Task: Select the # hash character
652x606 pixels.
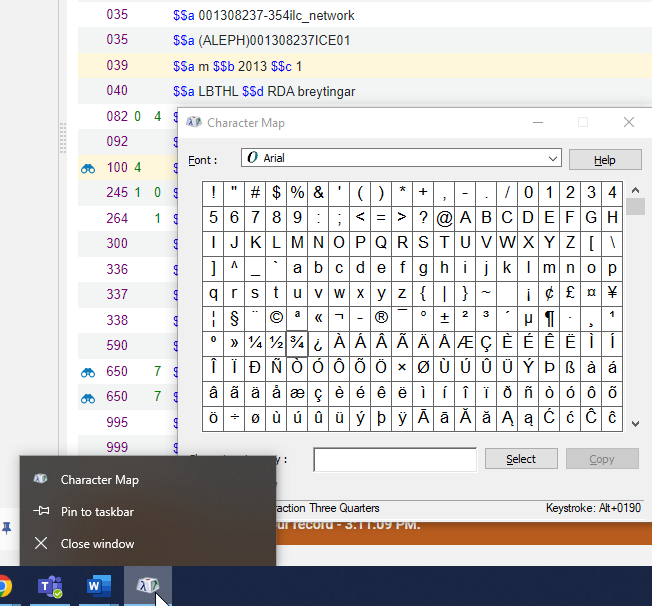Action: click(x=255, y=193)
